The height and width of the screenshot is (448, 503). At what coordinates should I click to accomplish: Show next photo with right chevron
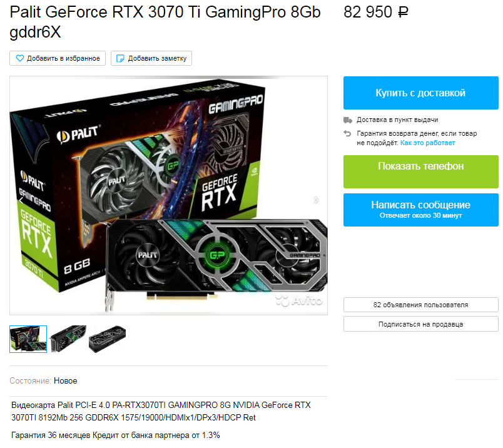pos(317,200)
